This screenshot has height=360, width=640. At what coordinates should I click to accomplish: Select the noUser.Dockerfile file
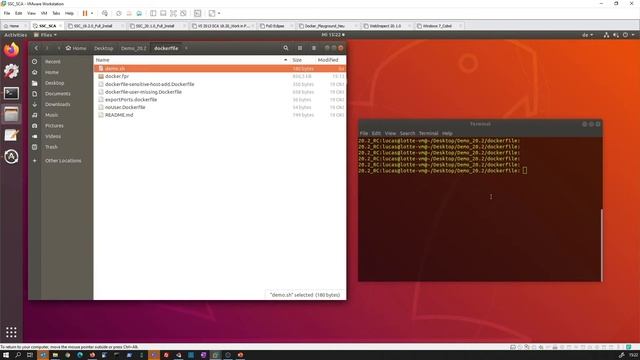pos(220,107)
